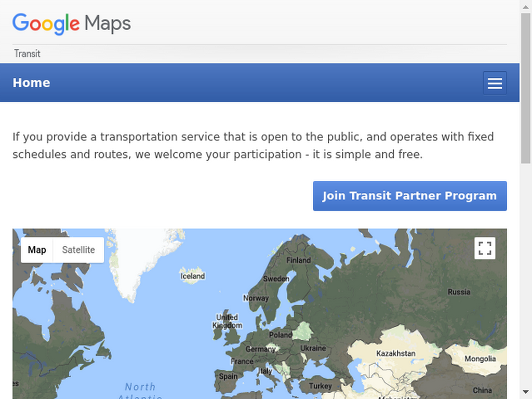Click the Transit link under the logo

[x=27, y=54]
